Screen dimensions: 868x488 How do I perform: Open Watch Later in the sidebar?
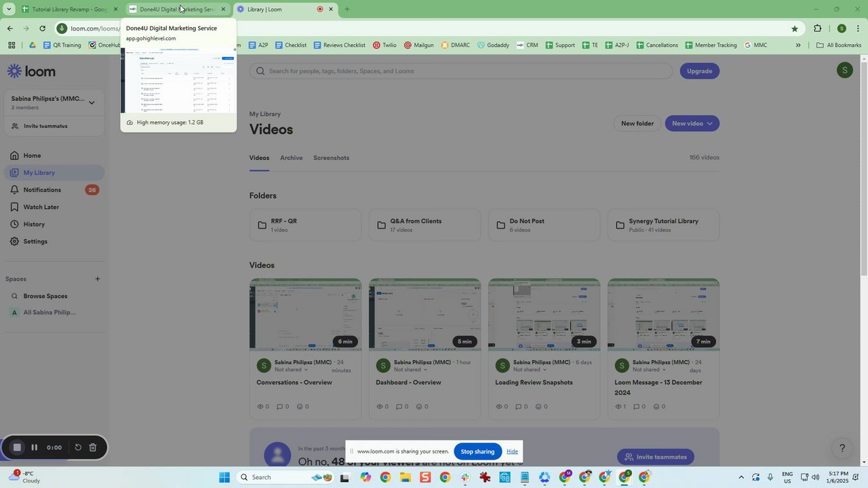tap(54, 207)
